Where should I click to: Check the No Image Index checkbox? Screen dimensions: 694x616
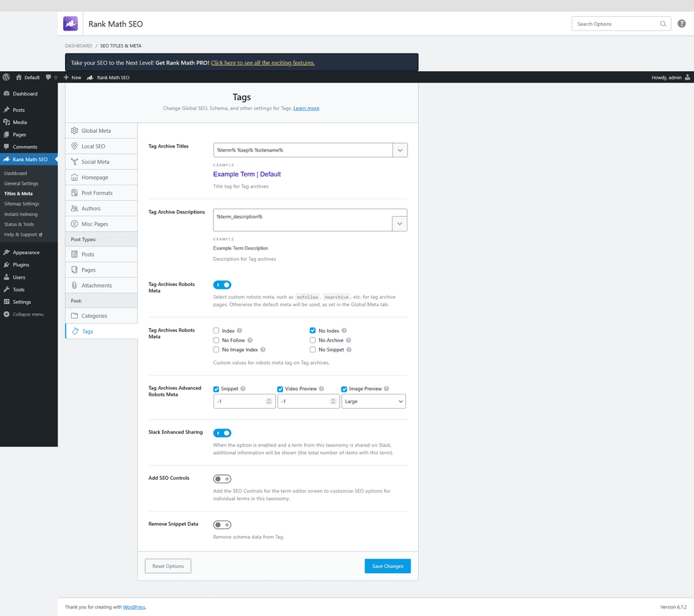click(216, 349)
